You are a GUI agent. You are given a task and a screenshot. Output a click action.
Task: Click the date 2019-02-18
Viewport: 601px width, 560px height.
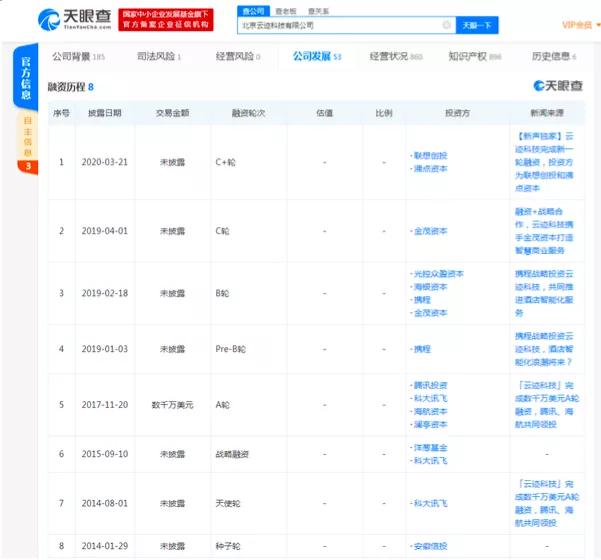[x=105, y=293]
